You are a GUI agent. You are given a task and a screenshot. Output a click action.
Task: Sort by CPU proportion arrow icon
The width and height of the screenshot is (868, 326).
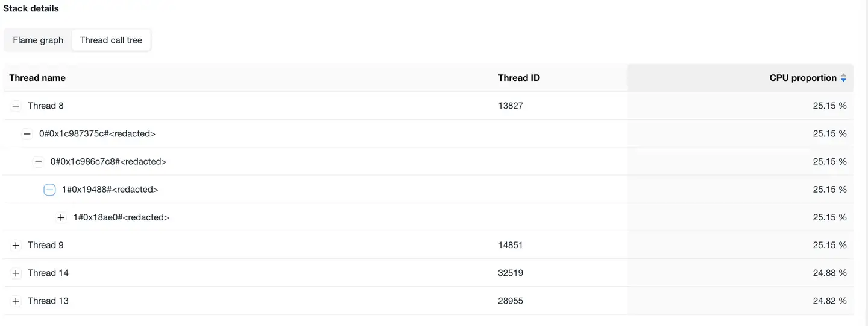pos(843,78)
